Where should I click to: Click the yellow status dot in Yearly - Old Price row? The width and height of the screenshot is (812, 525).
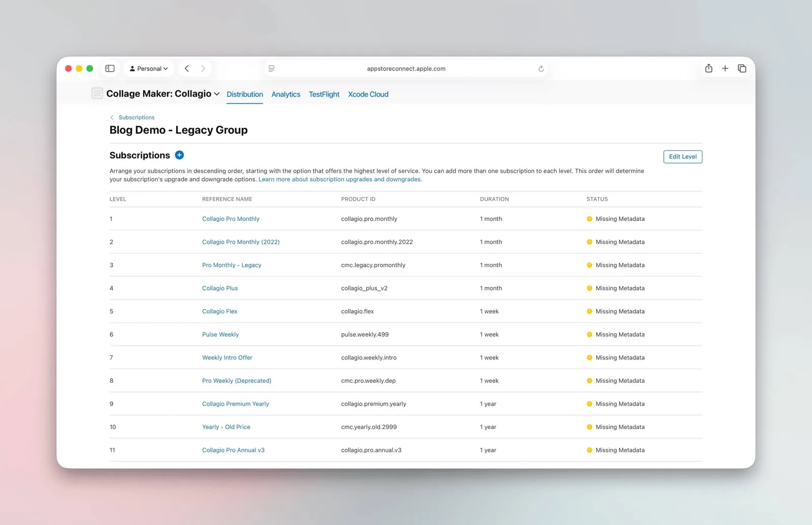pyautogui.click(x=589, y=427)
